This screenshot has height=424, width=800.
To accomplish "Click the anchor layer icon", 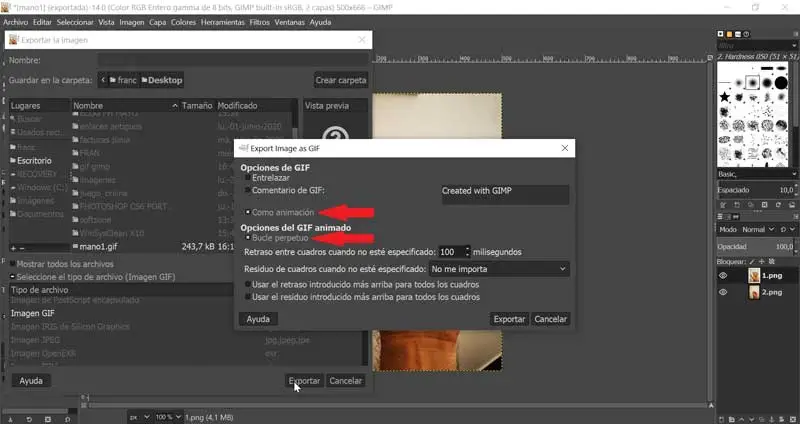I will tap(771, 419).
